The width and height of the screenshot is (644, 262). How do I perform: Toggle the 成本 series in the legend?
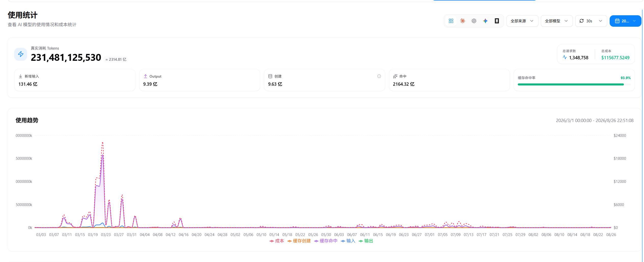click(277, 241)
